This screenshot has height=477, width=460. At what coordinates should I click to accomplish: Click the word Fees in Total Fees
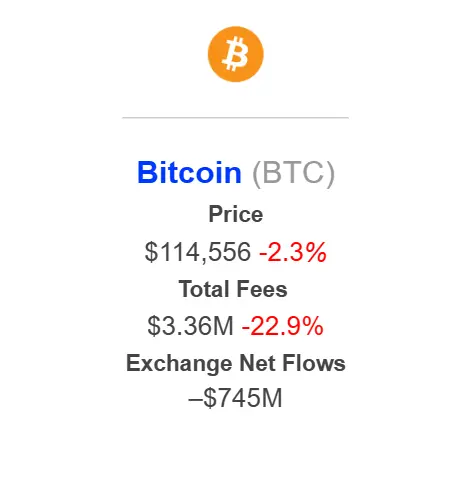(x=263, y=289)
